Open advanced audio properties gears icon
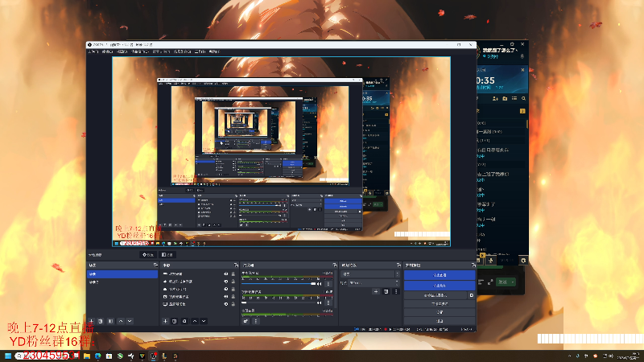The height and width of the screenshot is (362, 644). (x=246, y=321)
